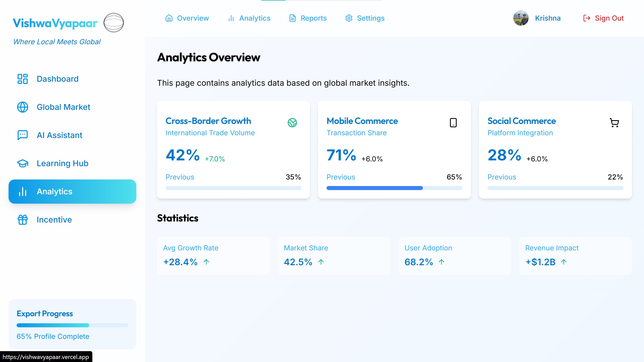Select the highlighted Analytics sidebar item
This screenshot has width=644, height=362.
(x=72, y=192)
